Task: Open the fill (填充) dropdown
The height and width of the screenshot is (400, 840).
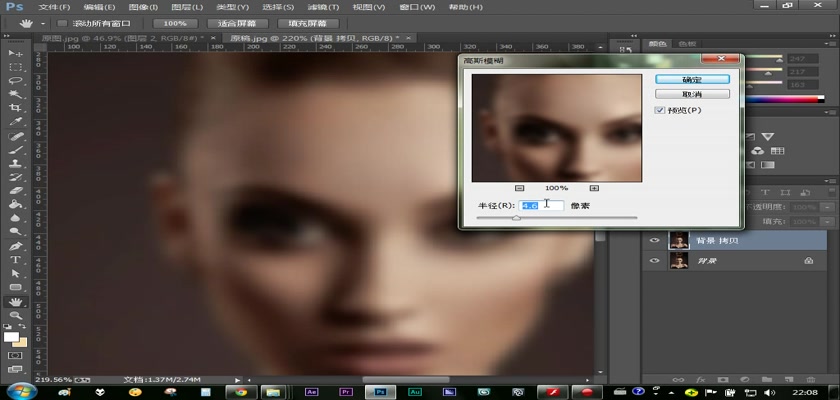Action: coord(829,222)
